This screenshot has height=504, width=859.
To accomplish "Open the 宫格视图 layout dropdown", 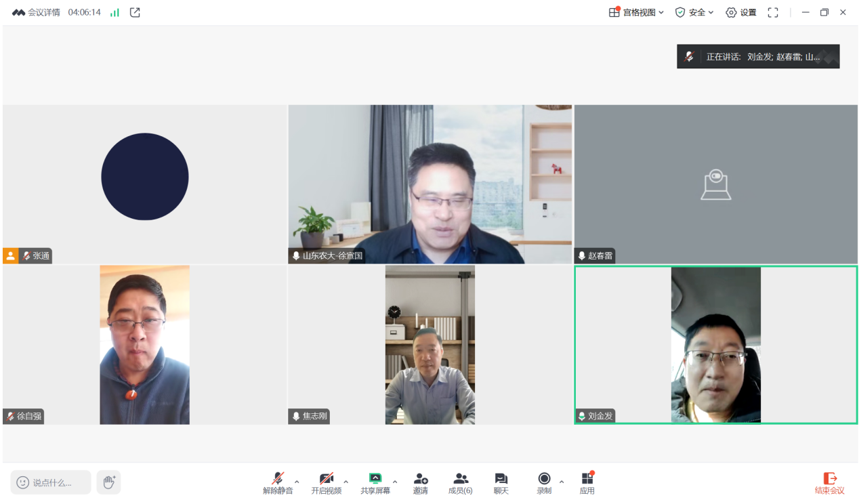I will [x=637, y=12].
